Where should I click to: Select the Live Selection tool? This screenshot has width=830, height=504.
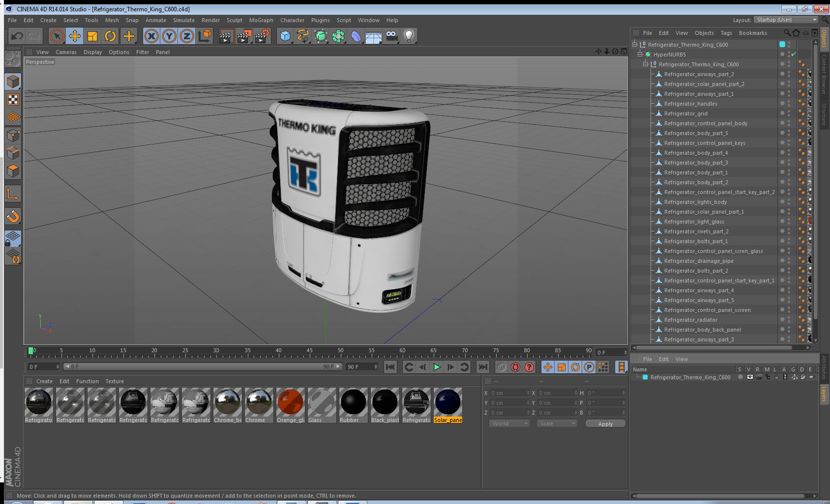(57, 36)
